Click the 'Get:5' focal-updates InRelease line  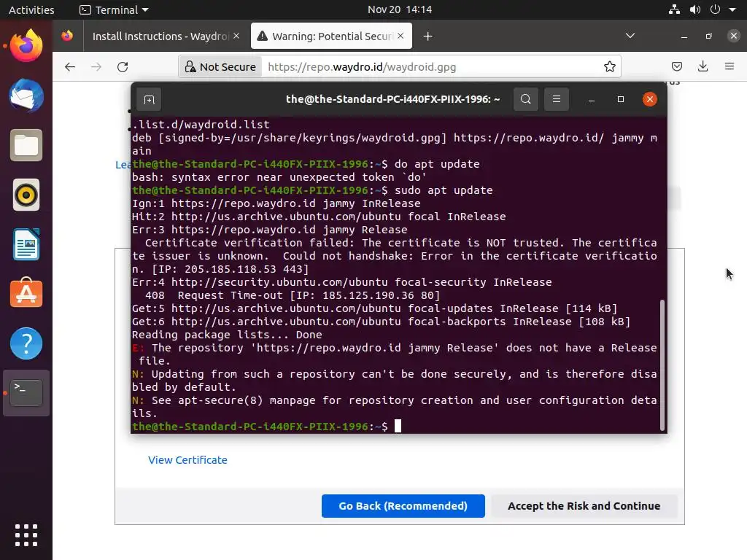pos(374,308)
